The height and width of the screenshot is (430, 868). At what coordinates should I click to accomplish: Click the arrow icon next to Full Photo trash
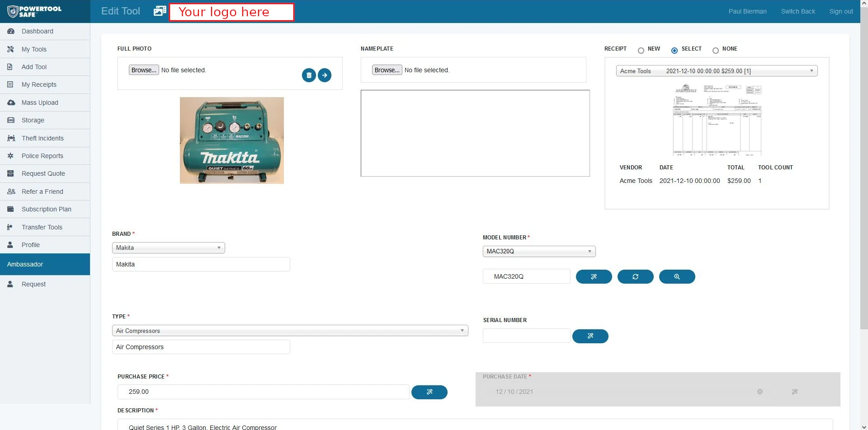click(x=325, y=75)
